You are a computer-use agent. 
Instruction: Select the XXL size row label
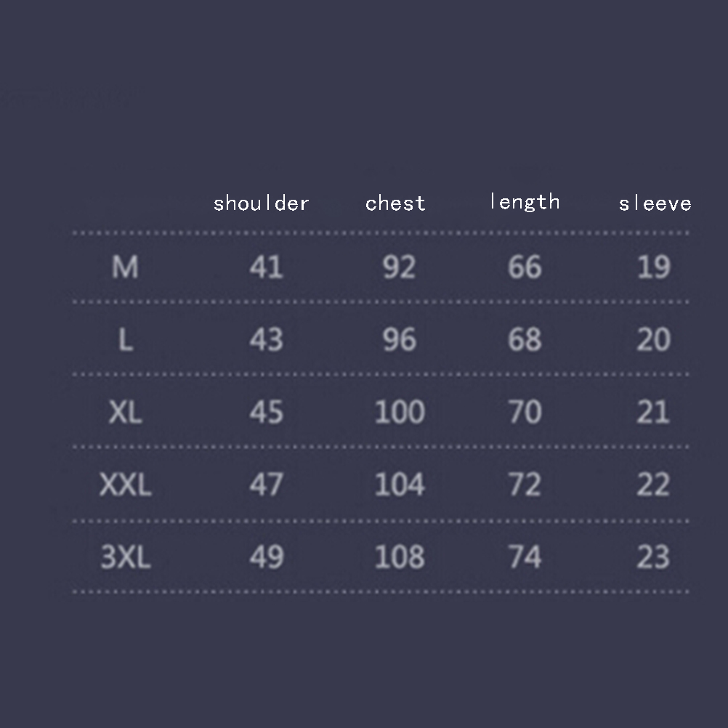[125, 485]
